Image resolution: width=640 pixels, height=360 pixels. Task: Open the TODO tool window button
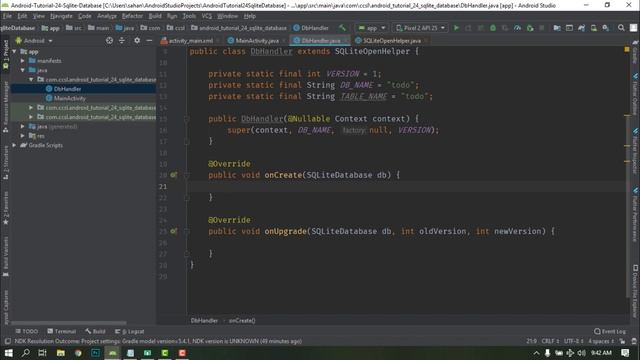[27, 331]
